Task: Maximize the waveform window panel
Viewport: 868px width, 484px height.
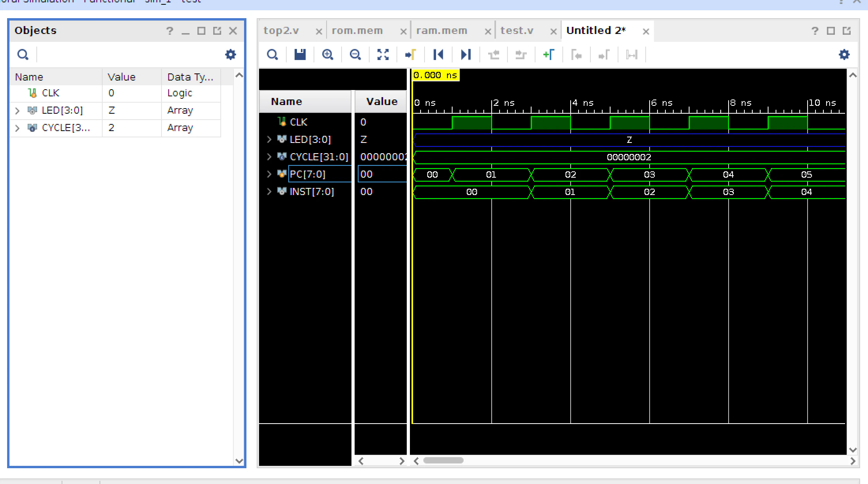Action: click(831, 31)
